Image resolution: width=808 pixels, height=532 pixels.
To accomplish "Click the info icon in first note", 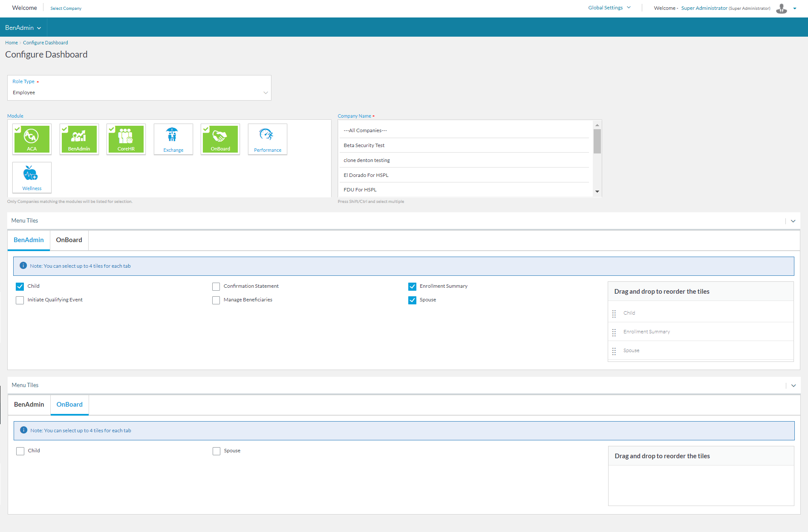I will [23, 266].
